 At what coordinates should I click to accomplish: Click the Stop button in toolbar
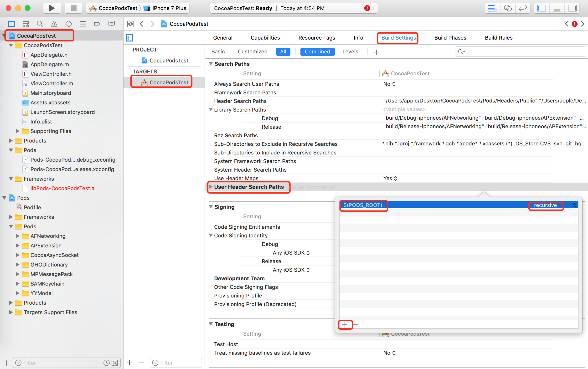[x=73, y=8]
